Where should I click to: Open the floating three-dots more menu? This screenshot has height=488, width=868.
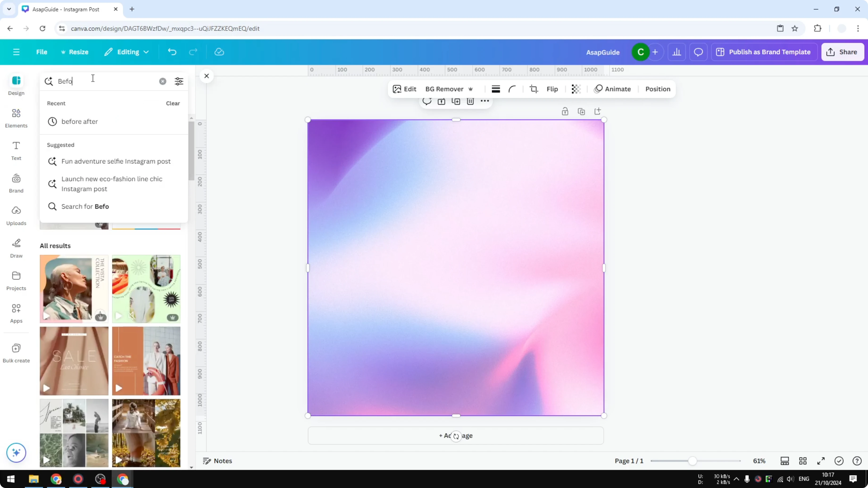point(484,101)
